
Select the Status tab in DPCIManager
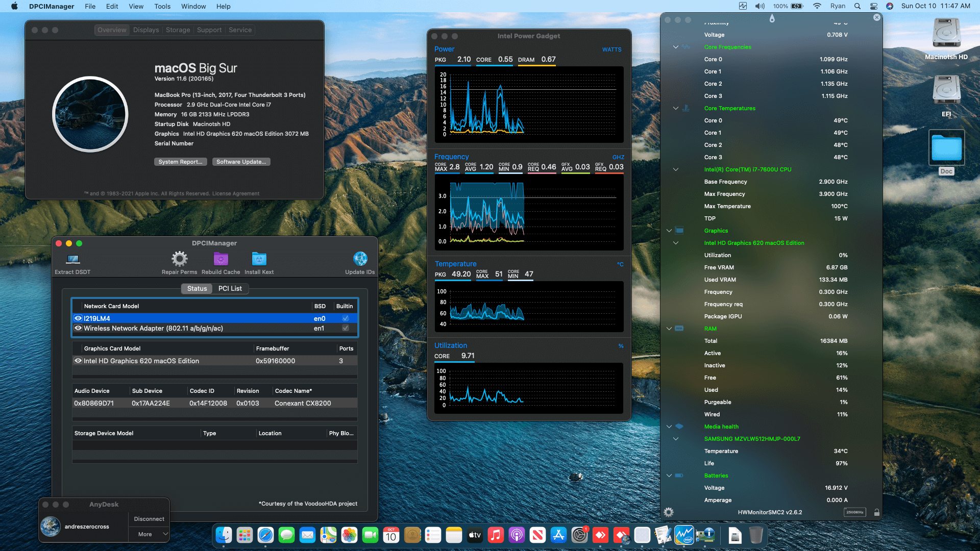197,289
